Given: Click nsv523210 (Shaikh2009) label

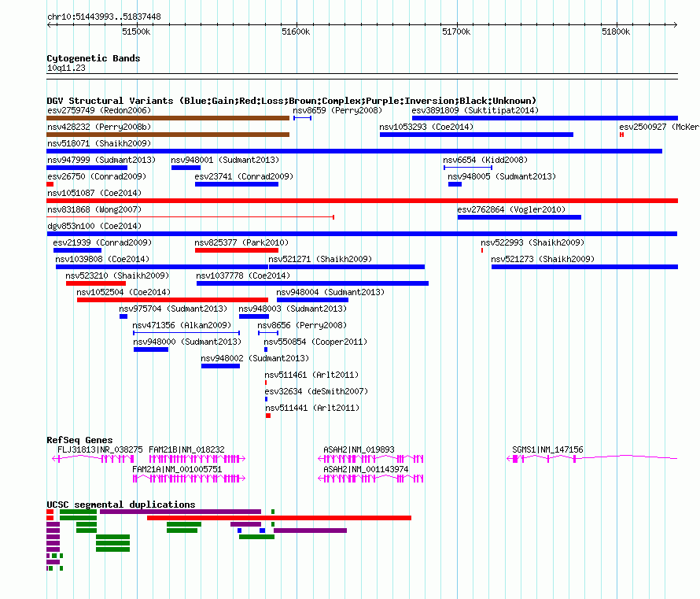Looking at the screenshot, I should [x=117, y=275].
